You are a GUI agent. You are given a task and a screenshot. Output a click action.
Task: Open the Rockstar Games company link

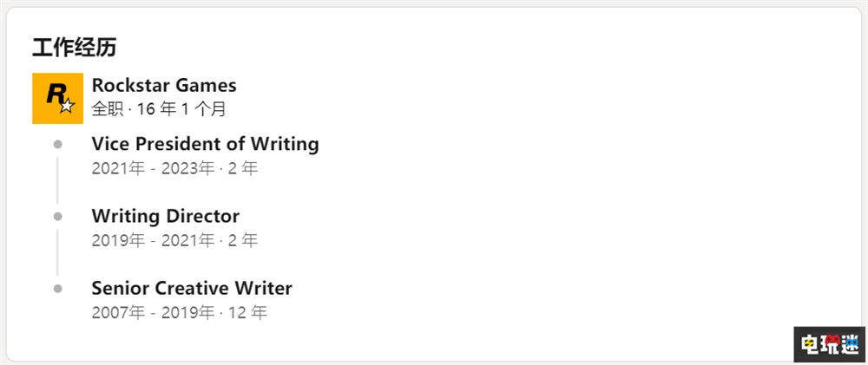(x=164, y=85)
